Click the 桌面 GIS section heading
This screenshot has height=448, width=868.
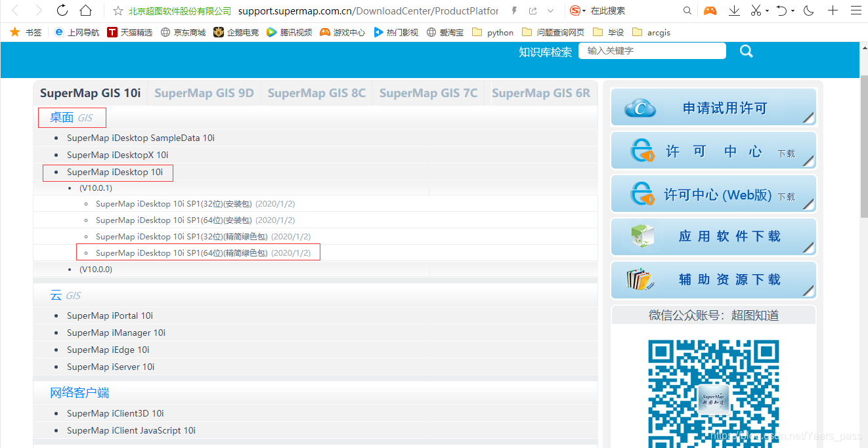(x=72, y=118)
